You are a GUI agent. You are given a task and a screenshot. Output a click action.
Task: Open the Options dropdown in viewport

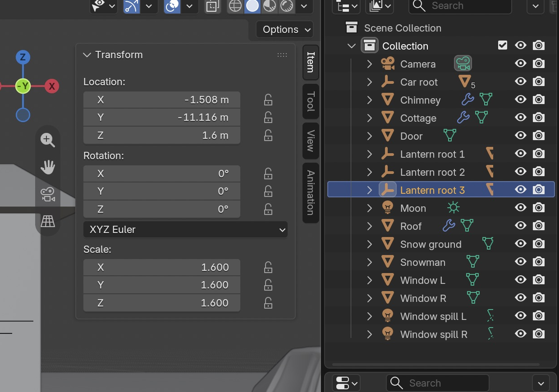285,30
